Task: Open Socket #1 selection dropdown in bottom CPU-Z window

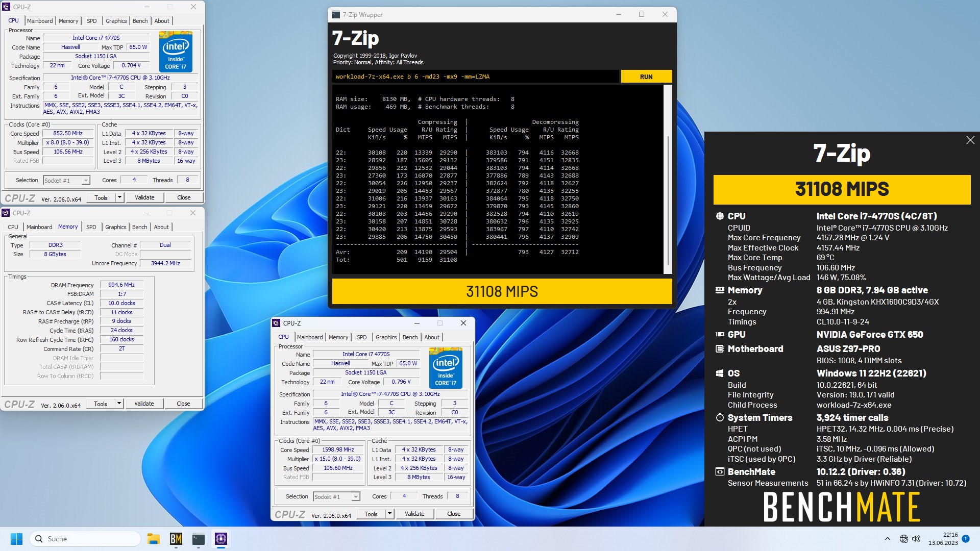Action: [336, 496]
